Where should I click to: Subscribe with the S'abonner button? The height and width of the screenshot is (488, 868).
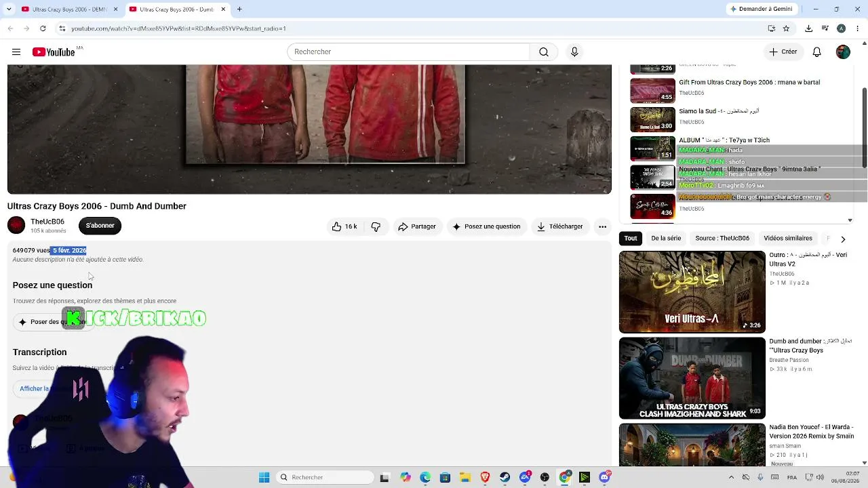tap(100, 226)
